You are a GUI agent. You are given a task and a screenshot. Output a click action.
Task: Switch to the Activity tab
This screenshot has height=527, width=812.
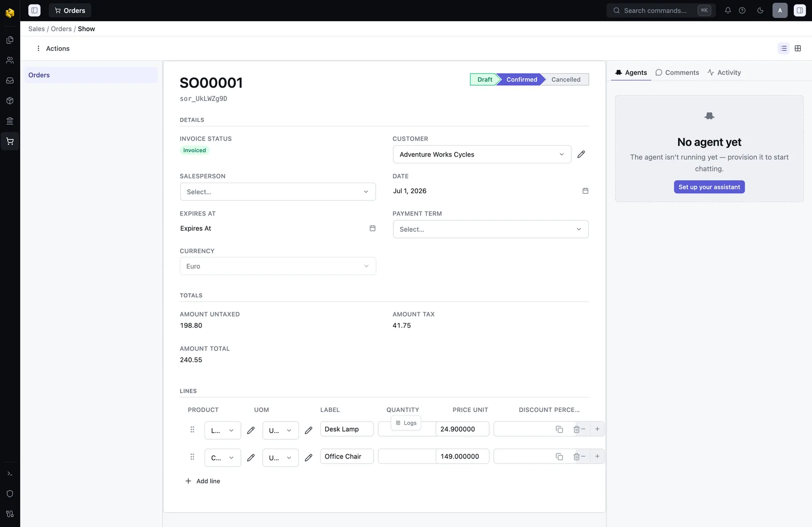tap(724, 73)
